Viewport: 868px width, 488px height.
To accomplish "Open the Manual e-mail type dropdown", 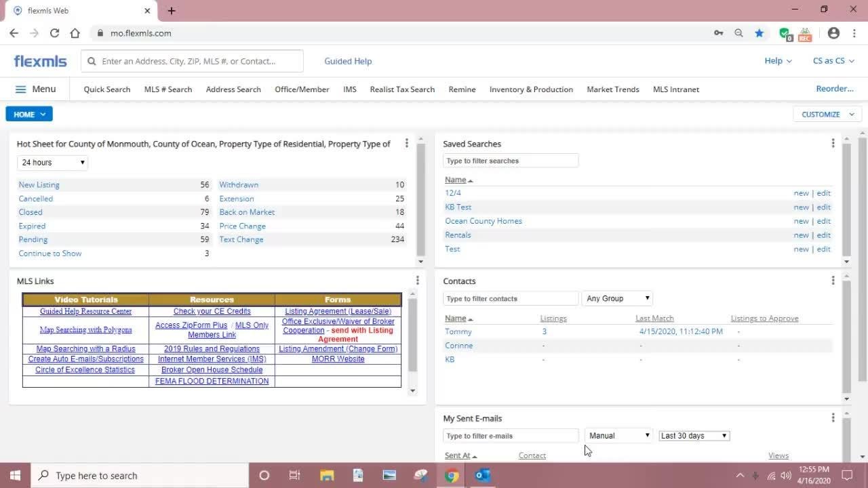I will coord(619,436).
